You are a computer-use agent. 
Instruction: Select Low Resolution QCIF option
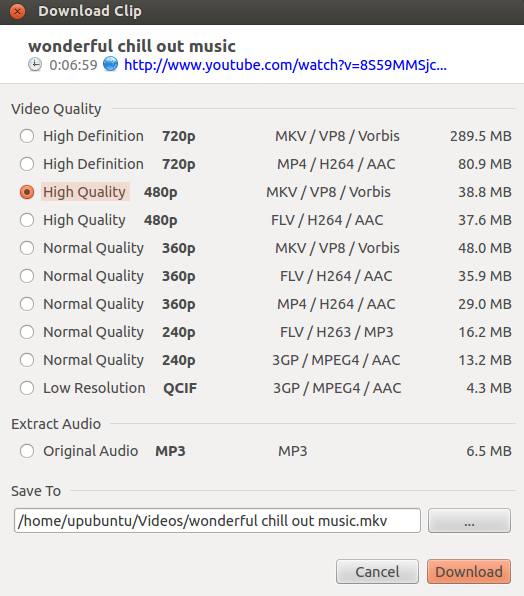pos(27,388)
